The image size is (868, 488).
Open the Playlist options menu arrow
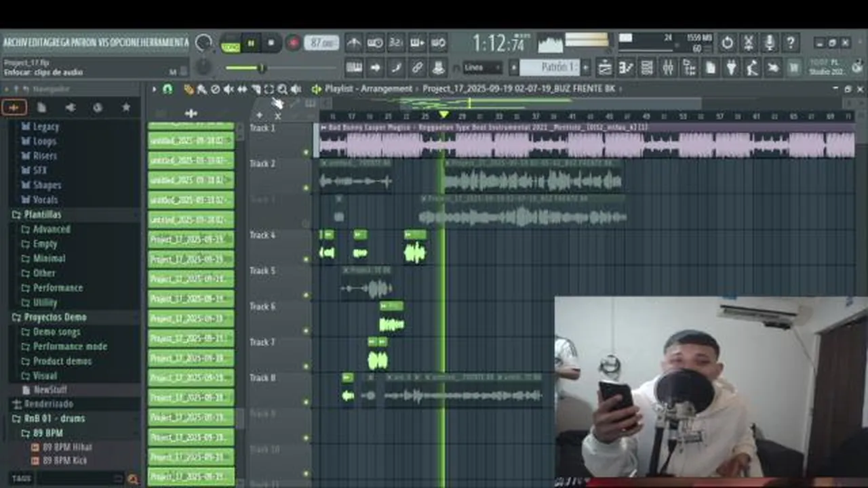pyautogui.click(x=155, y=89)
